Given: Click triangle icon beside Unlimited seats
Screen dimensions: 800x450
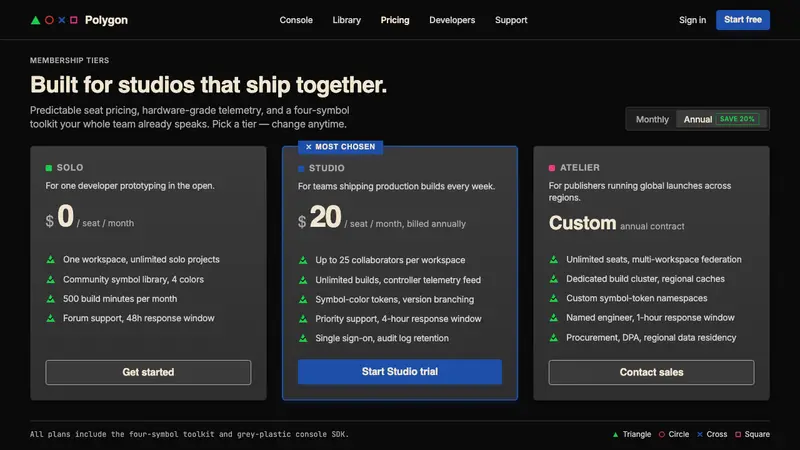Looking at the screenshot, I should pyautogui.click(x=554, y=259).
